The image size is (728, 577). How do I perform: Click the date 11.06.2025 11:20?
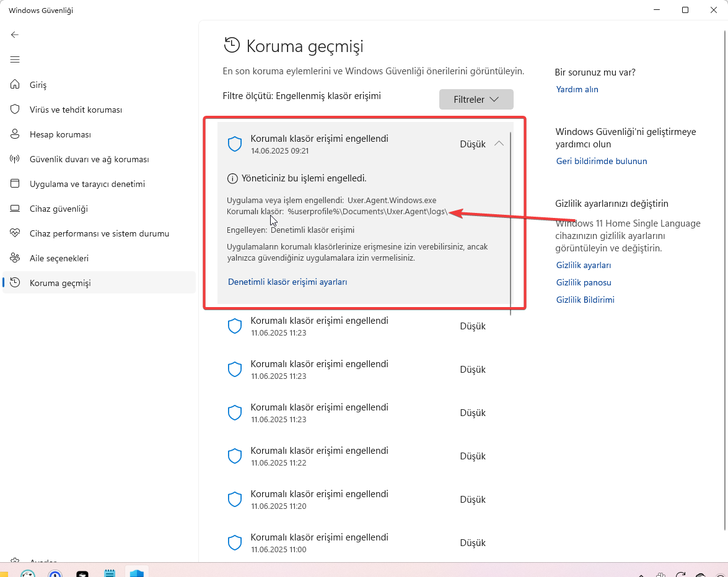pyautogui.click(x=279, y=506)
